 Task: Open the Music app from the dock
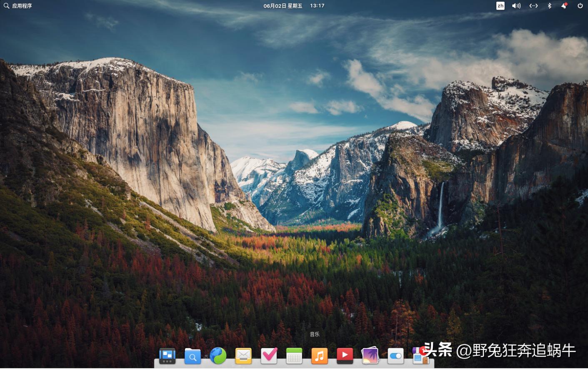[319, 356]
